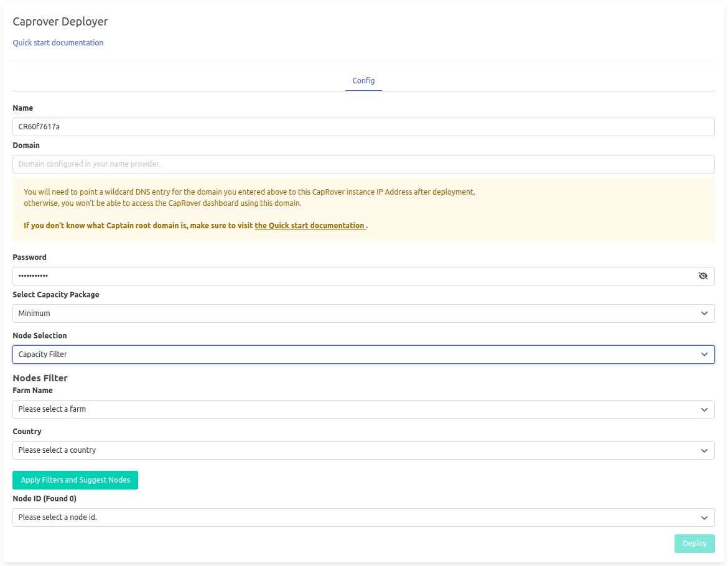This screenshot has height=566, width=728.
Task: Click the Deploy button
Action: 694,544
